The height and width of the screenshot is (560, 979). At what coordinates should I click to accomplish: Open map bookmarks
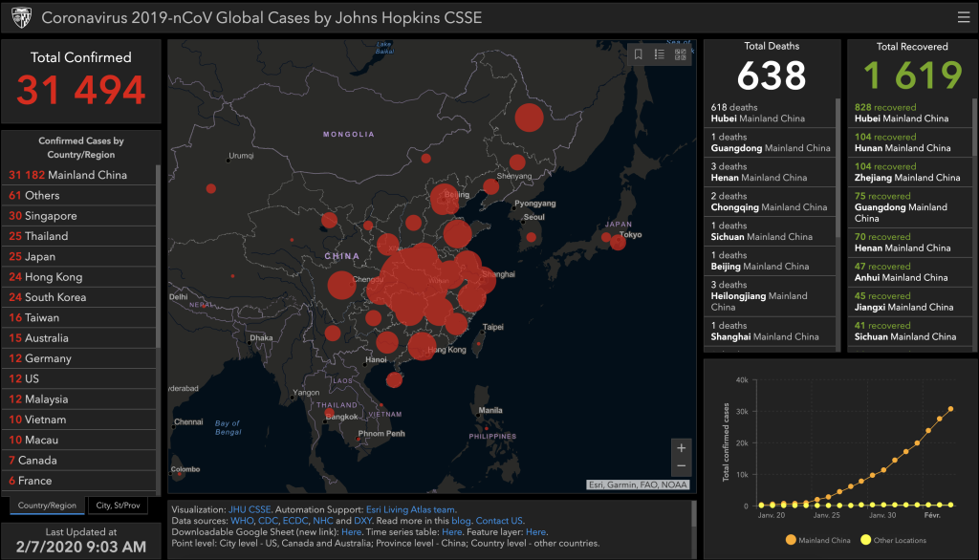pos(639,54)
